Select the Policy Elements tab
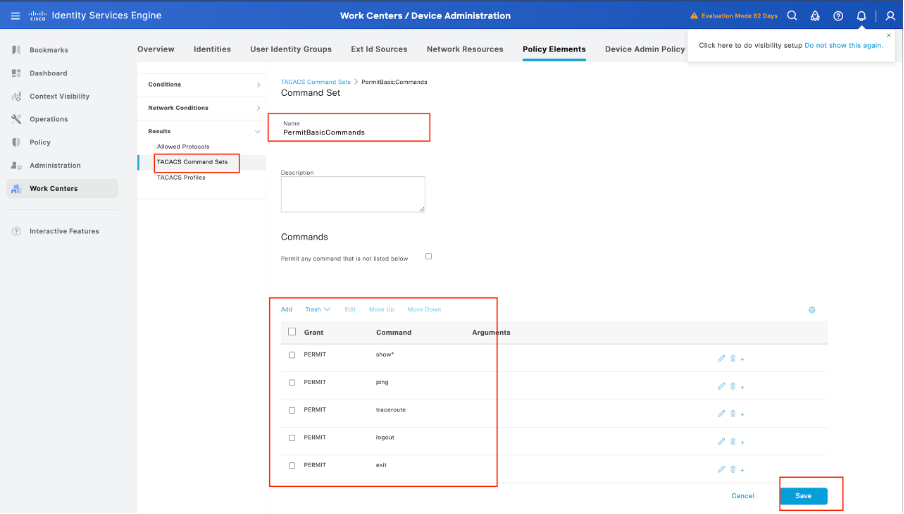This screenshot has width=904, height=514. point(554,49)
